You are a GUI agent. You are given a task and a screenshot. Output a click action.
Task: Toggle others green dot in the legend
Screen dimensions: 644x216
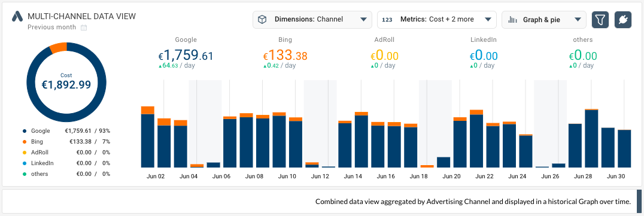24,174
